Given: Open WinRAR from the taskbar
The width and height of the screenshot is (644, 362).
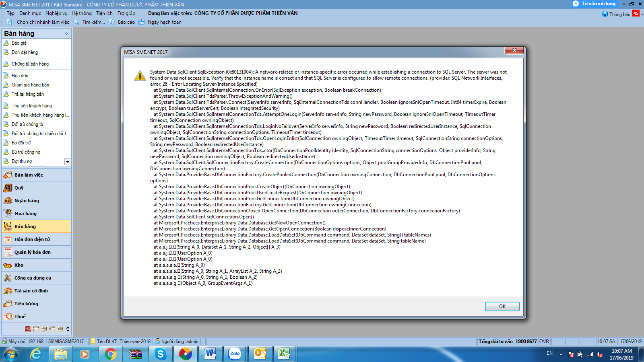Looking at the screenshot, I should (136, 354).
